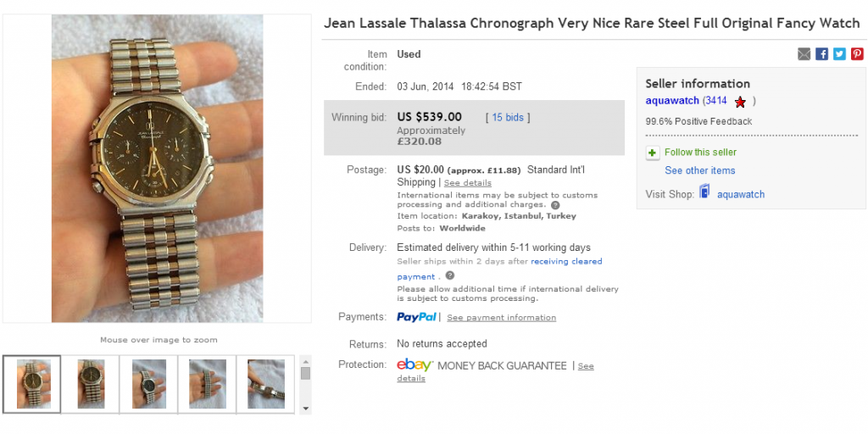Select the first watch thumbnail
The image size is (868, 434).
pyautogui.click(x=32, y=384)
